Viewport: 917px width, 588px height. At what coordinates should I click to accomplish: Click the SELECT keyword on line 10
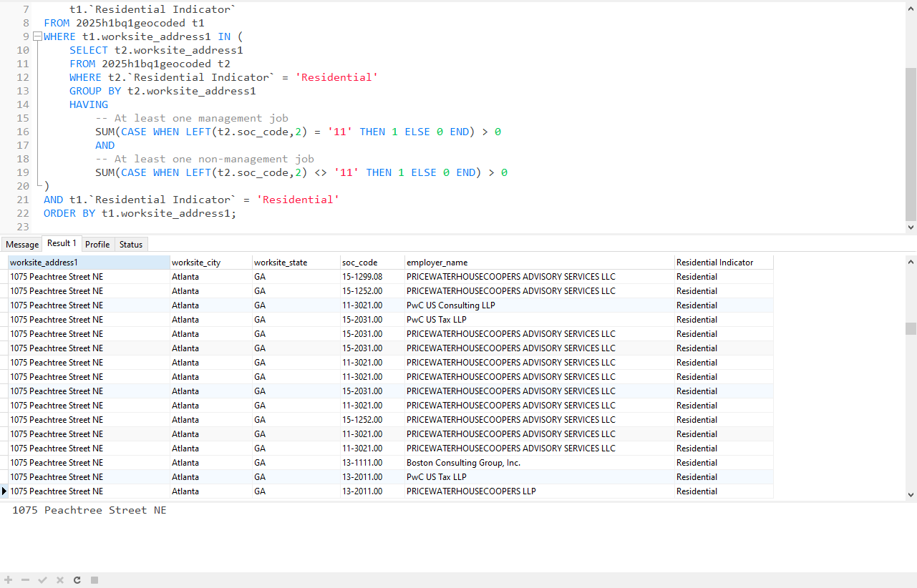[x=89, y=50]
